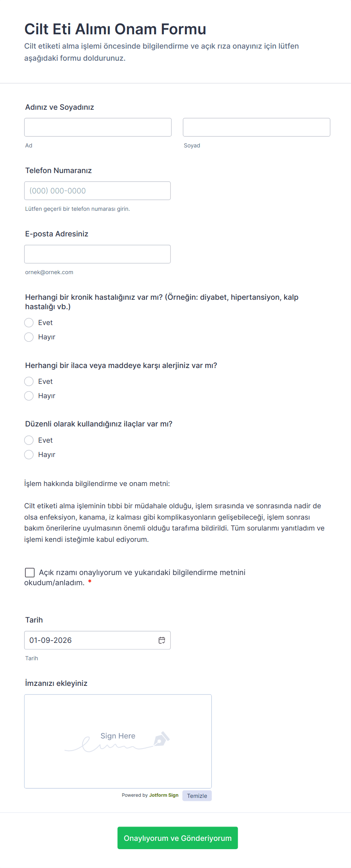The width and height of the screenshot is (351, 868).
Task: Focus the Telefon Numaranız phone field
Action: (x=97, y=190)
